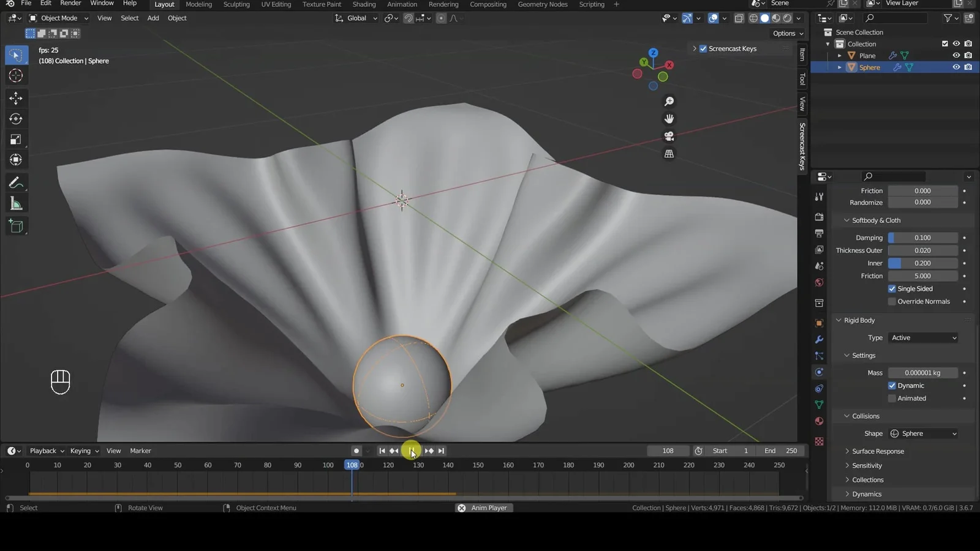Toggle camera view in viewport
980x551 pixels.
point(669,136)
